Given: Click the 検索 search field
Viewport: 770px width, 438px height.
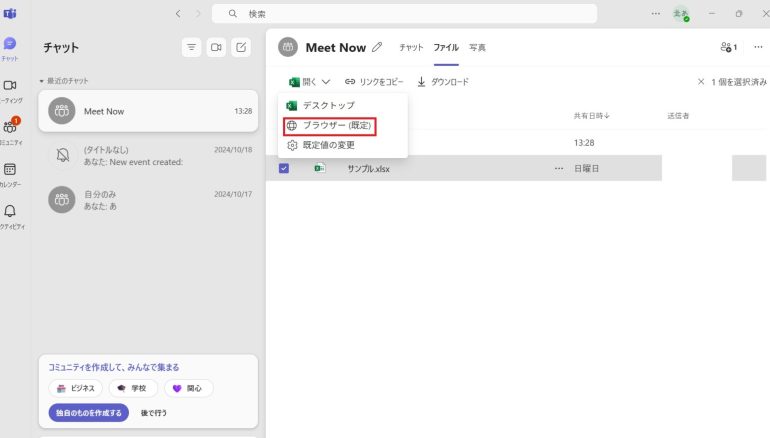Looking at the screenshot, I should tap(404, 14).
